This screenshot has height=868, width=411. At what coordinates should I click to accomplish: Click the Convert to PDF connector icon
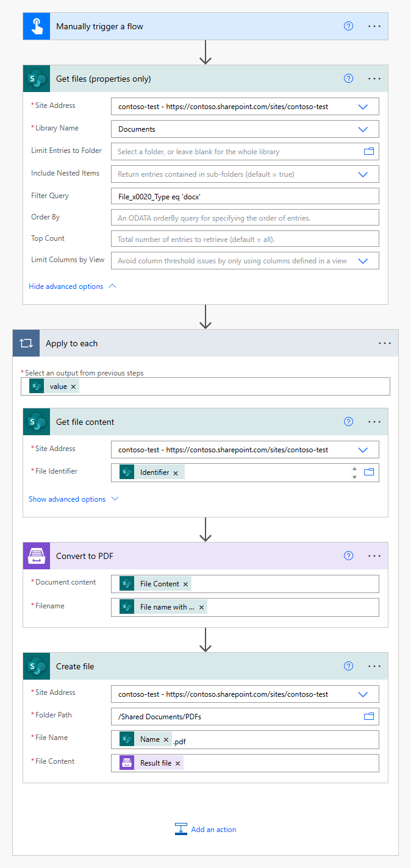click(x=37, y=556)
